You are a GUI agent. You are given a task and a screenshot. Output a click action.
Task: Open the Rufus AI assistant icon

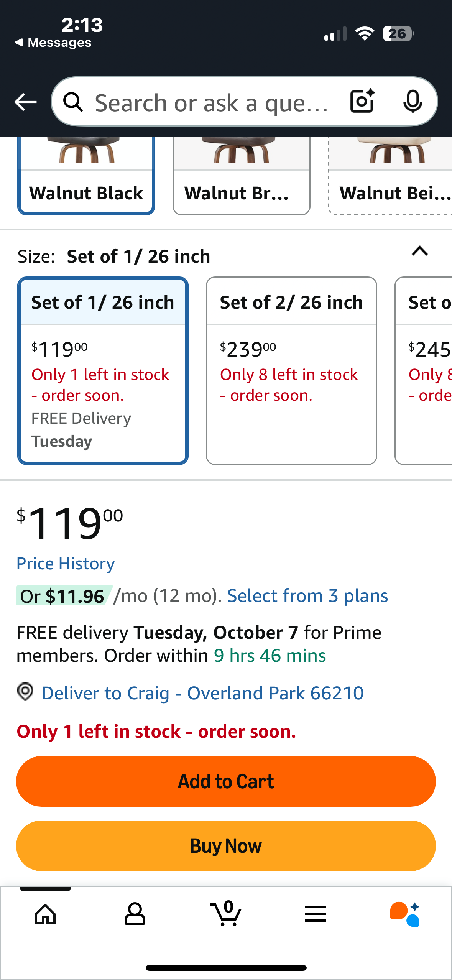405,914
